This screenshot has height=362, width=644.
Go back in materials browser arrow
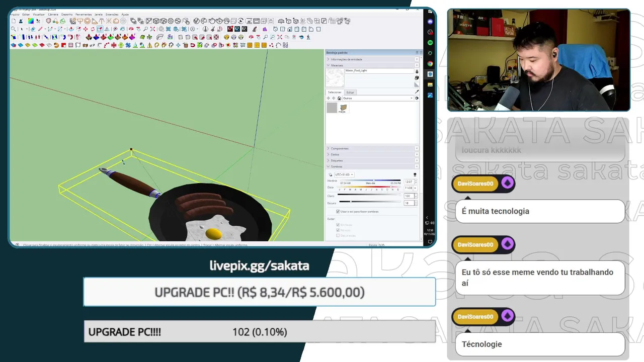pyautogui.click(x=328, y=98)
